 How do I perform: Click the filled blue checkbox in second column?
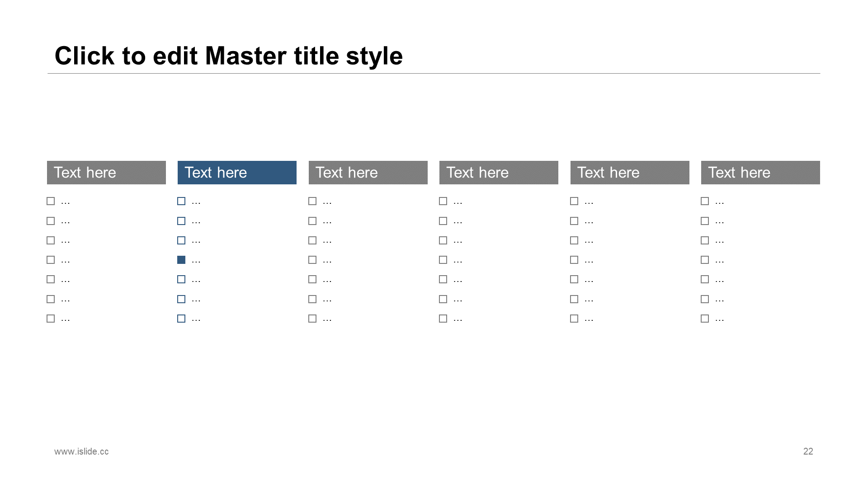point(181,260)
